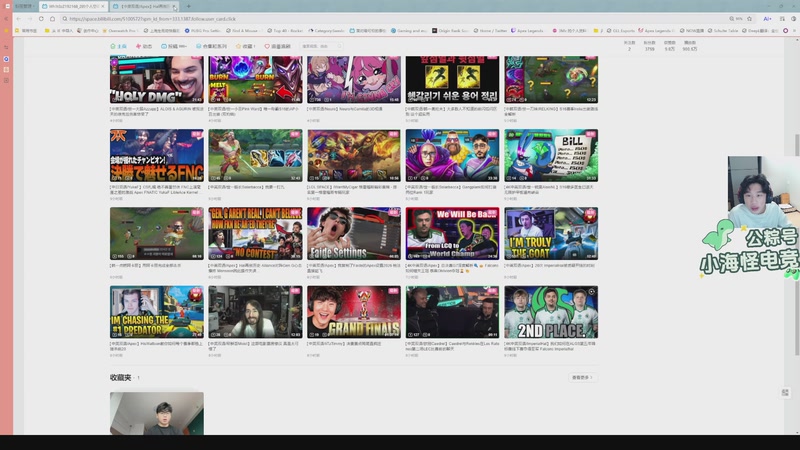Image resolution: width=800 pixels, height=450 pixels.
Task: Open the Home / Twitter bookmark
Action: (490, 31)
